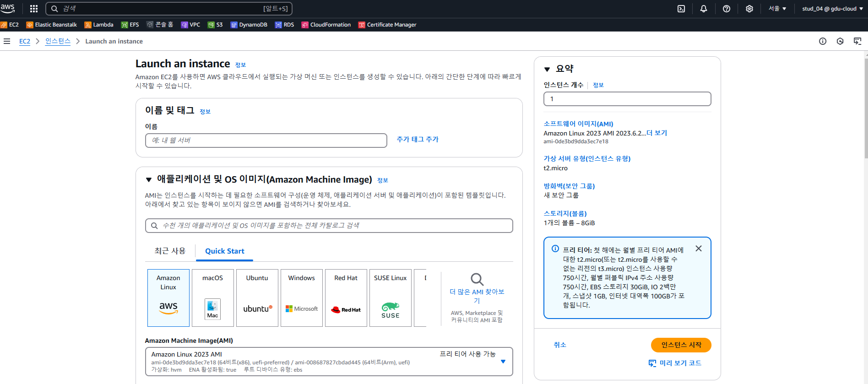868x384 pixels.
Task: Click 정보 link next to 이름 및 태그
Action: pyautogui.click(x=205, y=111)
